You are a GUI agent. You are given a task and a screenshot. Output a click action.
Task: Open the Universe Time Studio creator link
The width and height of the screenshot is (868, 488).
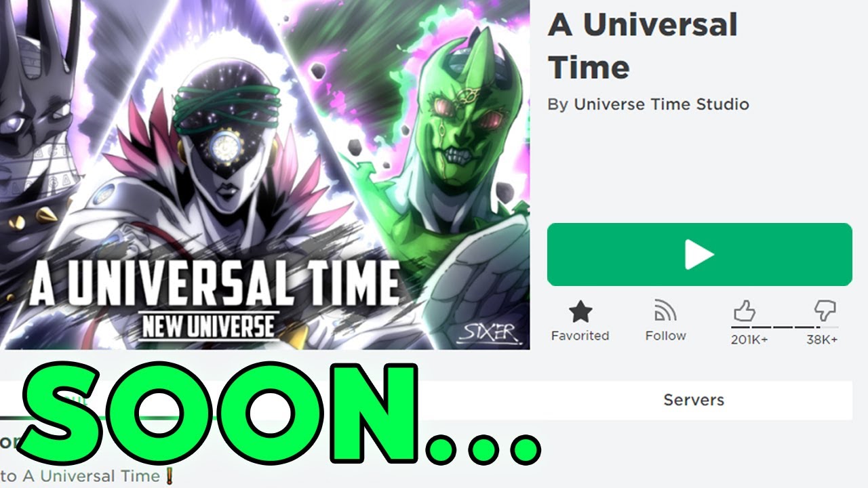coord(661,104)
